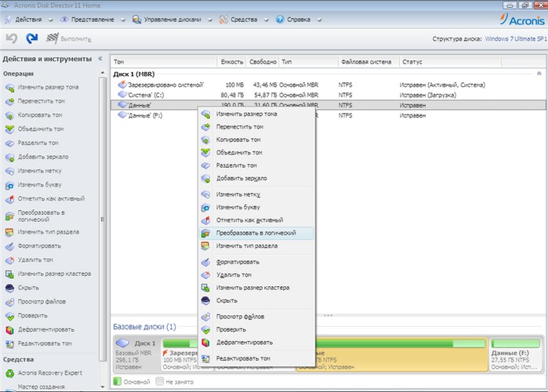Select Удалить том in context menu
Image resolution: width=548 pixels, height=392 pixels.
click(234, 275)
